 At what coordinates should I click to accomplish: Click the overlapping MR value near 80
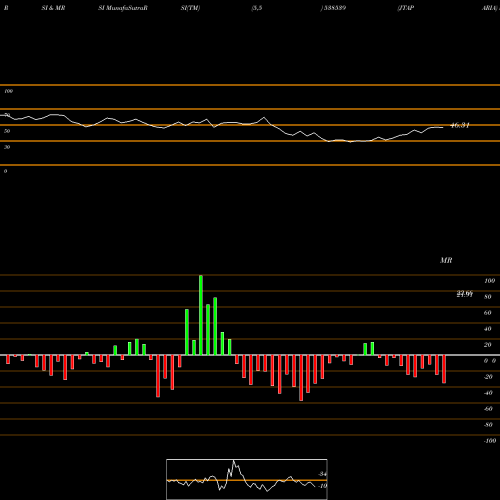[465, 294]
